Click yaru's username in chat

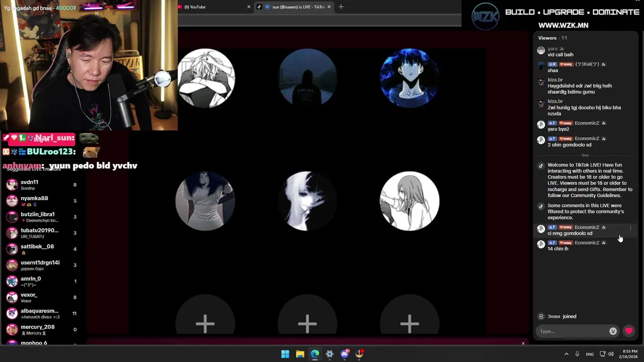coord(552,49)
